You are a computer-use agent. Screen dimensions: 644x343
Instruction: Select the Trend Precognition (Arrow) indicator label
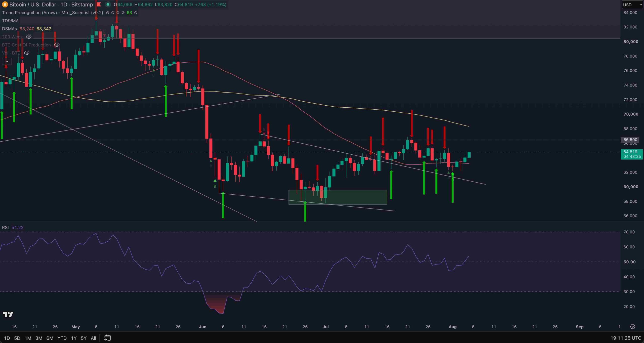click(x=53, y=13)
